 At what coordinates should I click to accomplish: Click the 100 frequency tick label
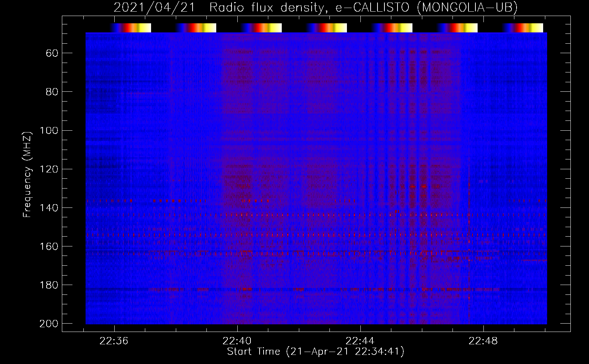[49, 131]
